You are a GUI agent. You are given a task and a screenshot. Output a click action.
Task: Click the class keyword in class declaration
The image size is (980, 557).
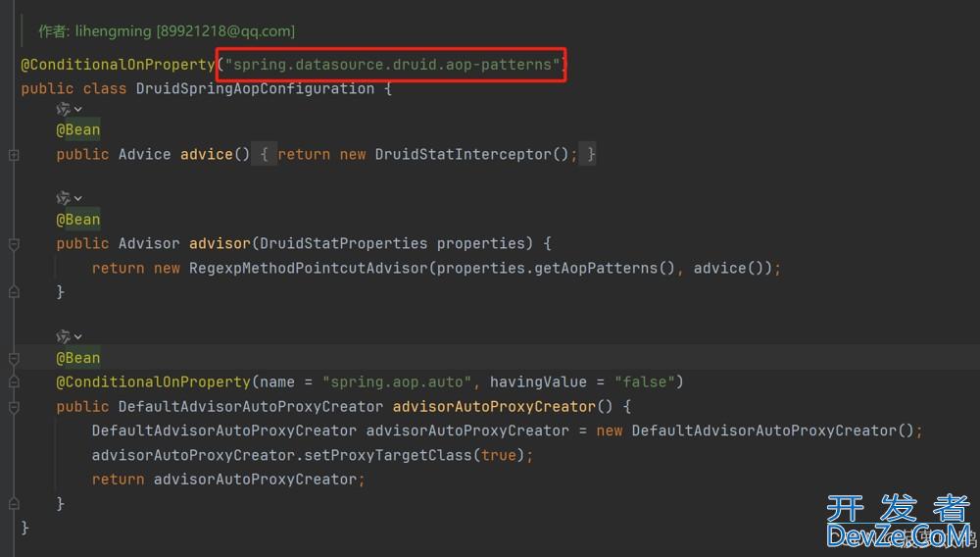[105, 89]
